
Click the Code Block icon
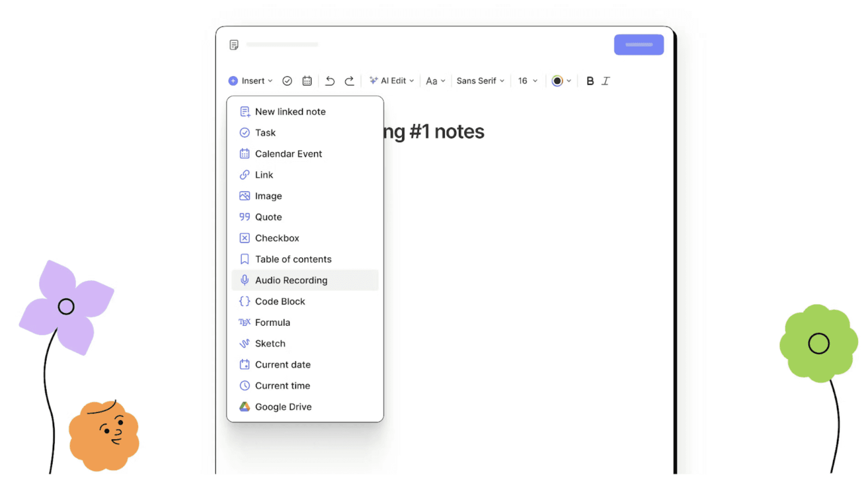tap(244, 301)
